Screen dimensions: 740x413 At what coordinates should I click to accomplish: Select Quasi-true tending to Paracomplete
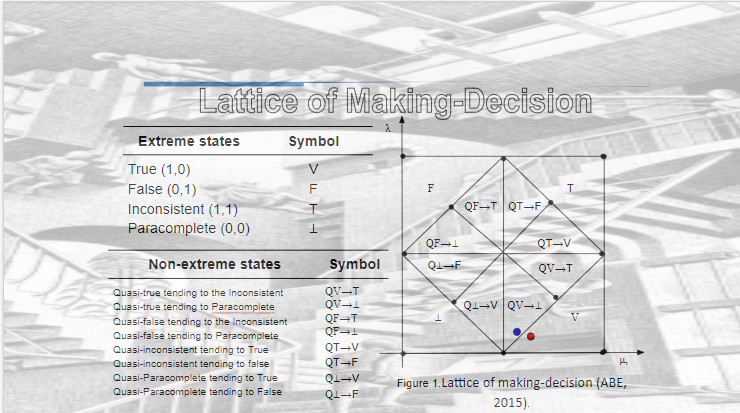(x=193, y=307)
